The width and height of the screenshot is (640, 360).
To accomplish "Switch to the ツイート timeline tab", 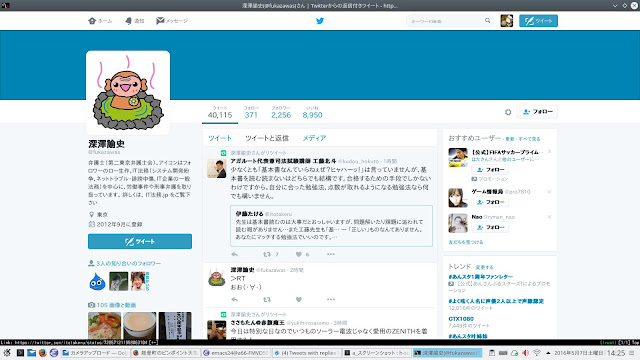I will coord(220,138).
